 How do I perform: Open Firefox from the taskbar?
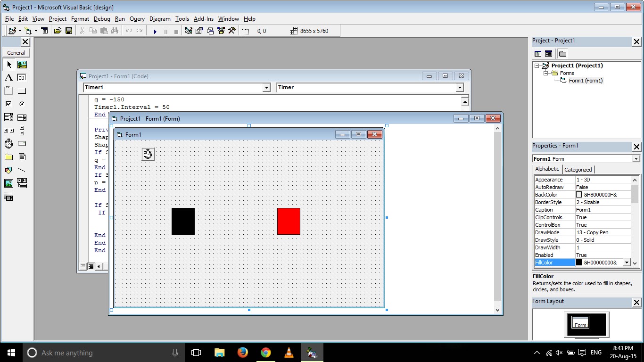pos(243,352)
